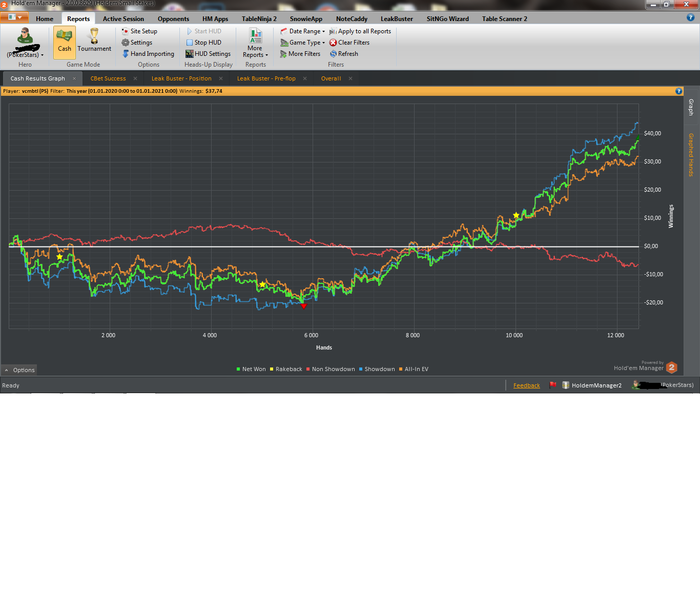Click Stop HUD

(204, 42)
